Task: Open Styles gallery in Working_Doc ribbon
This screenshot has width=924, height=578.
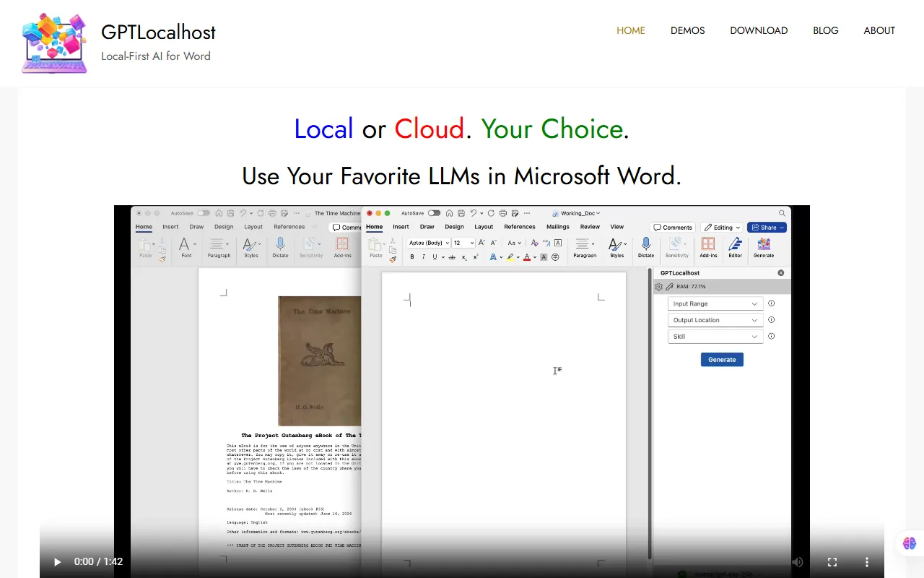Action: point(617,247)
